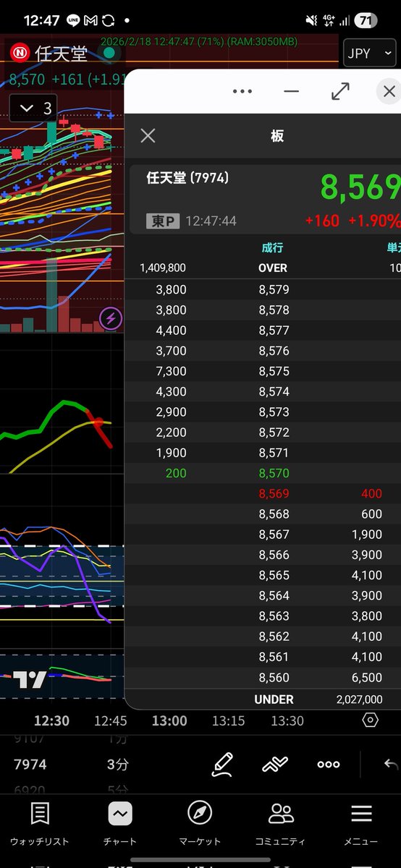Select the 7974 ticker in picker

pos(30,764)
